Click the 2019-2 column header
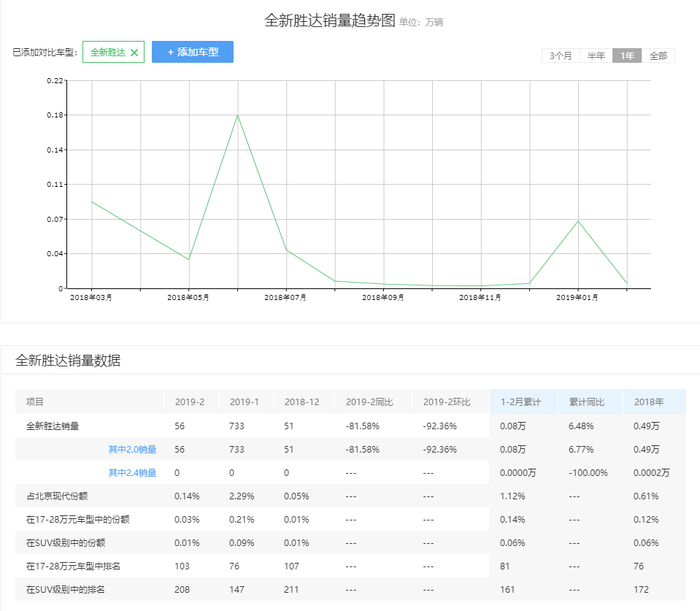The image size is (700, 611). click(x=190, y=401)
